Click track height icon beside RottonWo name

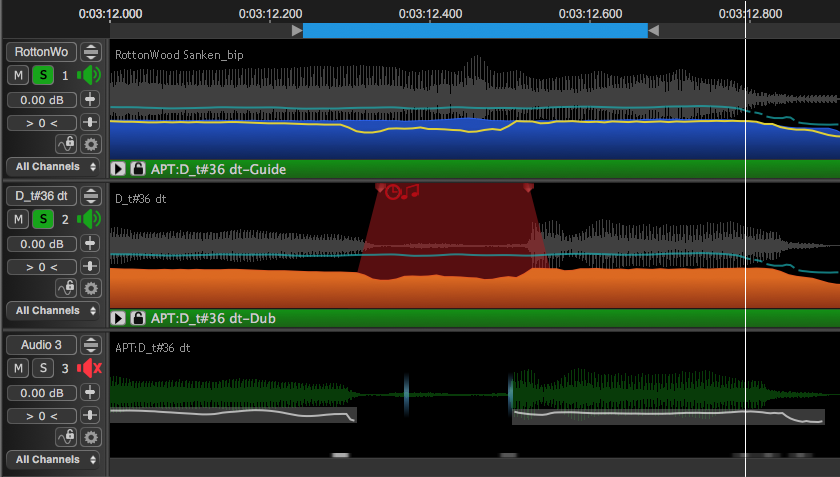pos(91,52)
